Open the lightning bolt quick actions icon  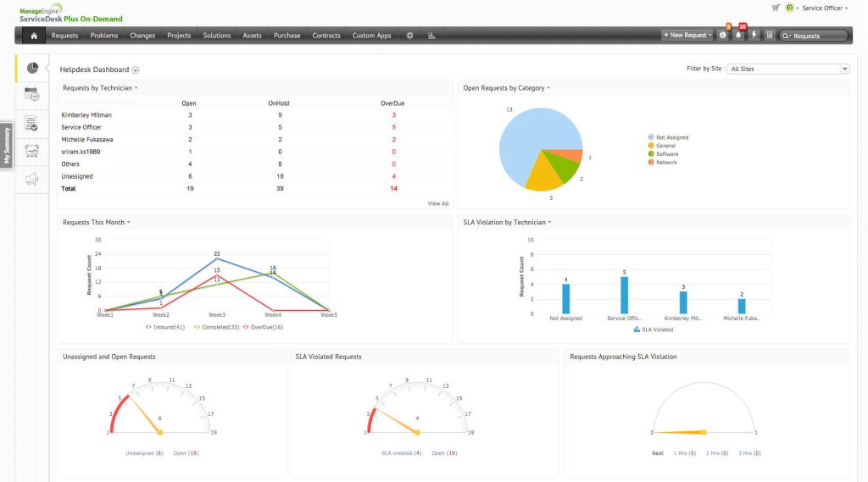tap(754, 36)
